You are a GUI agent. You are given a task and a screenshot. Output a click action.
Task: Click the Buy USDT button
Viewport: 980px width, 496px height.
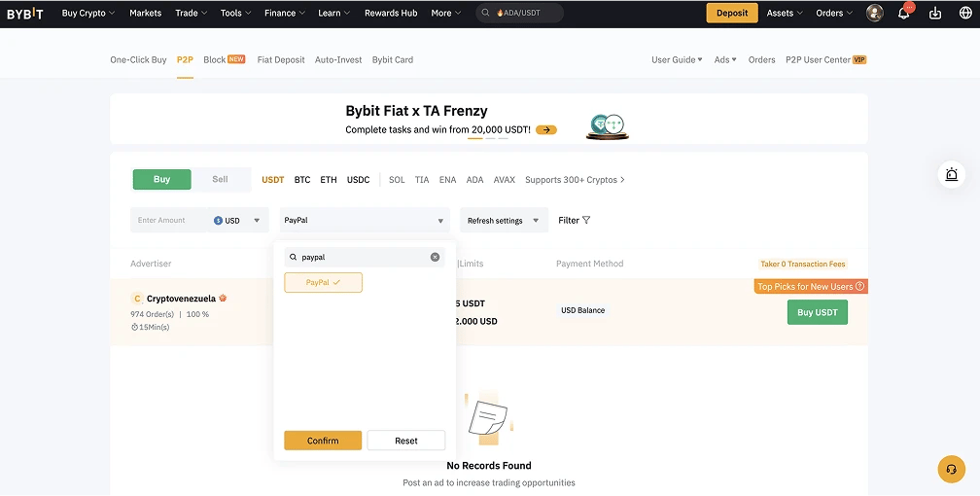pos(817,312)
